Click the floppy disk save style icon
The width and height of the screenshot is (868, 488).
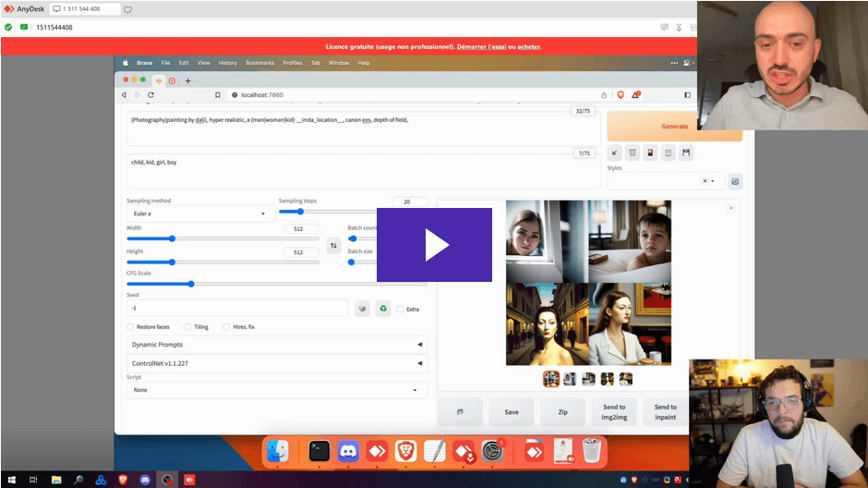(686, 152)
